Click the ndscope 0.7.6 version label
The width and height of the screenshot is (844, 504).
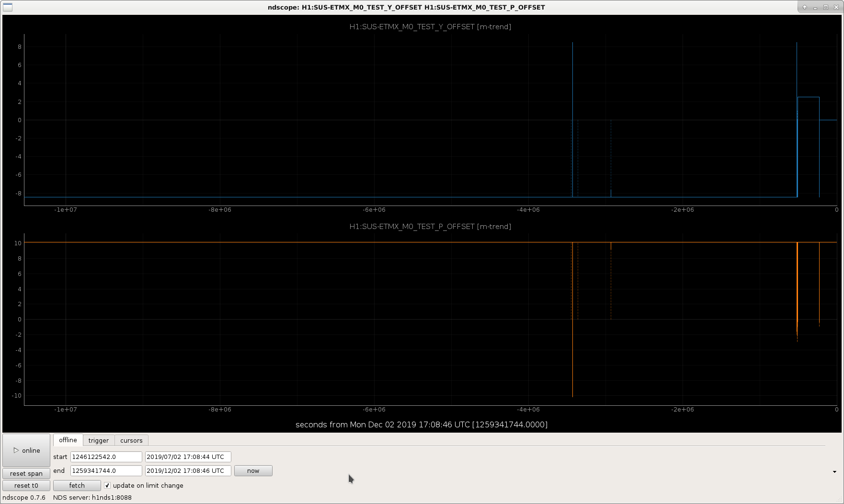click(24, 497)
